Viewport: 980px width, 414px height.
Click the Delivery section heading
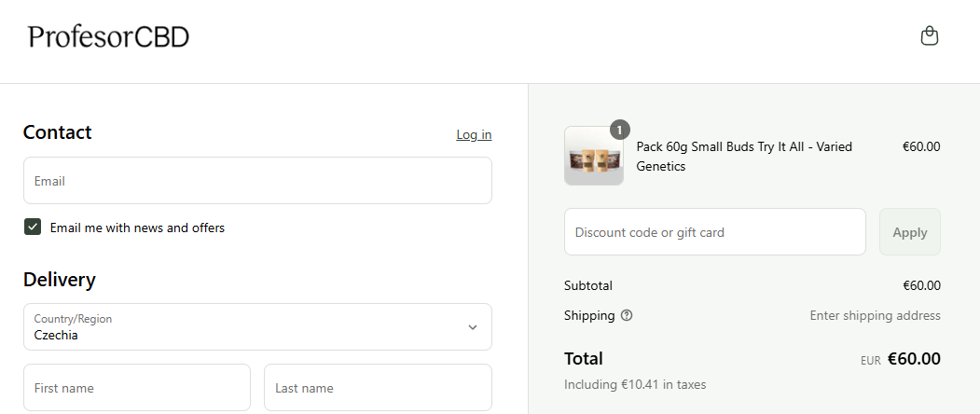[60, 280]
